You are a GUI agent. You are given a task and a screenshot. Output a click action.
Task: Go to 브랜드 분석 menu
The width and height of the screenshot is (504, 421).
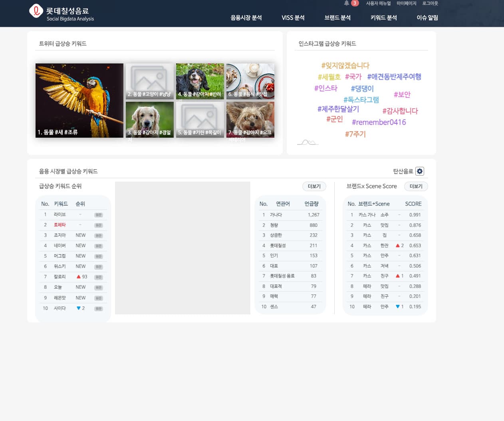click(337, 18)
